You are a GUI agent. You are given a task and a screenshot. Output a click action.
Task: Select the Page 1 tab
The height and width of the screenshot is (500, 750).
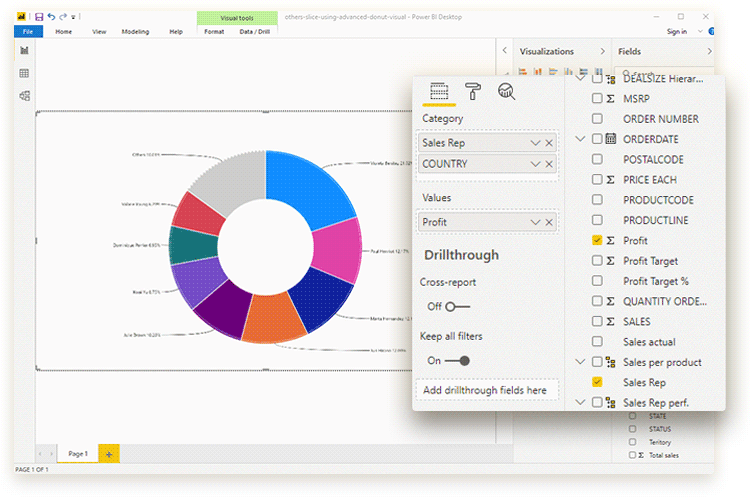[78, 454]
